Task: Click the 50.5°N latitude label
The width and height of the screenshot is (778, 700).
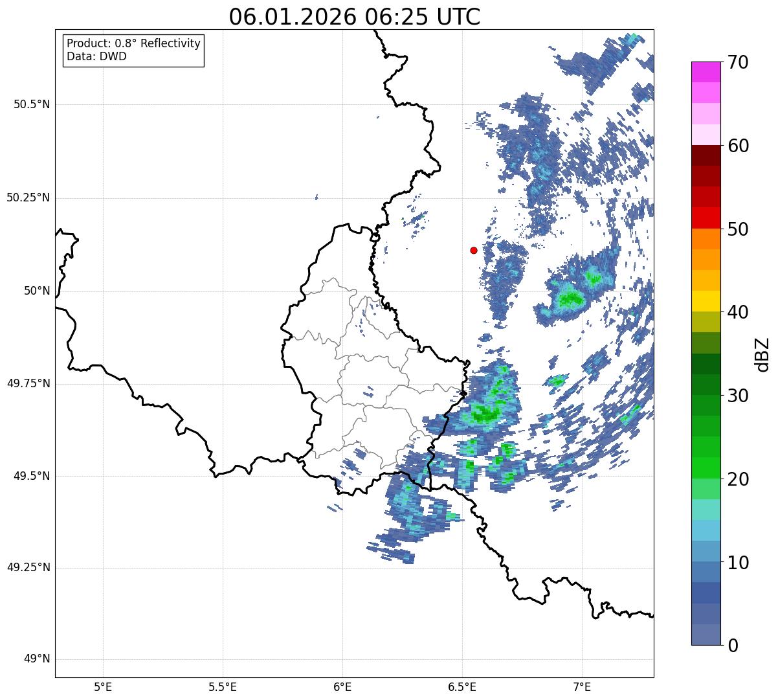Action: click(32, 104)
